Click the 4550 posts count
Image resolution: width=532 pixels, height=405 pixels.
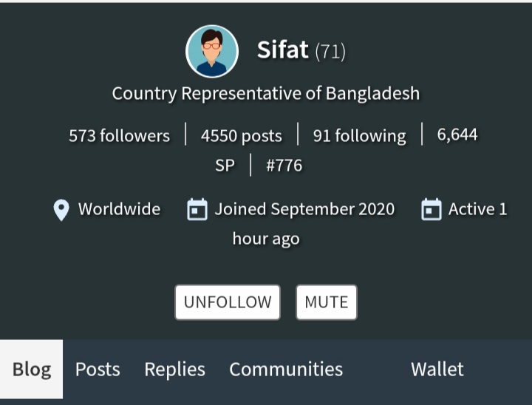(x=241, y=136)
